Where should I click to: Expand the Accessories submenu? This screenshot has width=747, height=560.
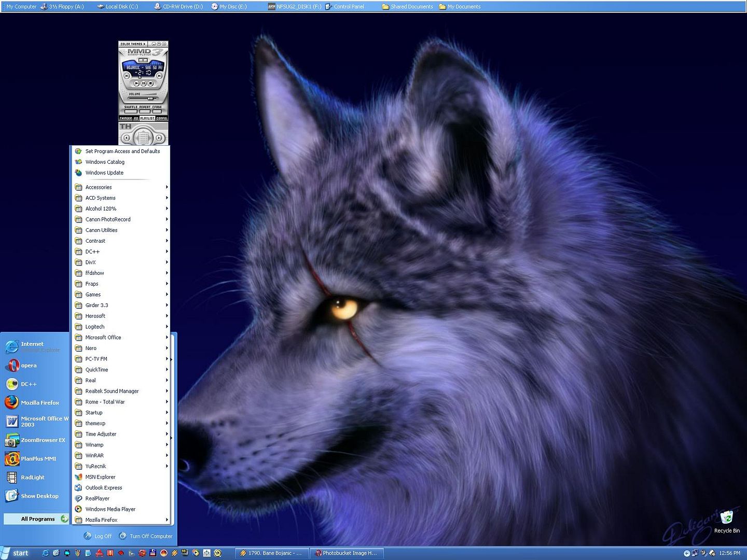point(99,187)
